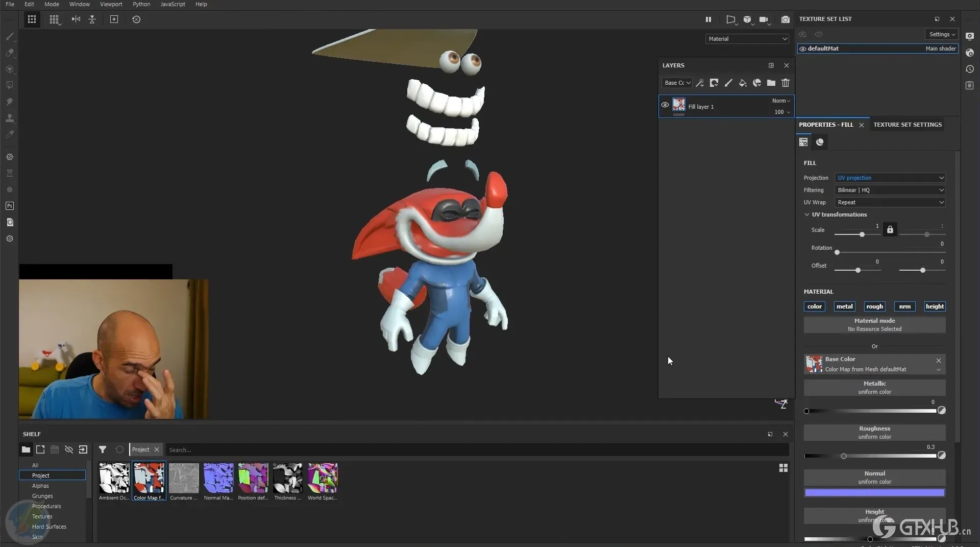980x547 pixels.
Task: Adjust the Roughness uniform color slider
Action: [844, 456]
